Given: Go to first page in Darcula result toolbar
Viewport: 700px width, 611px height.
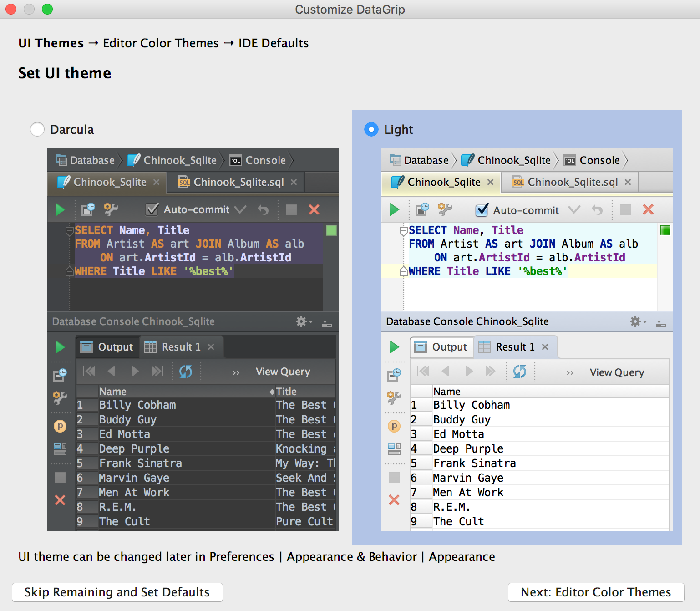Looking at the screenshot, I should pyautogui.click(x=89, y=371).
